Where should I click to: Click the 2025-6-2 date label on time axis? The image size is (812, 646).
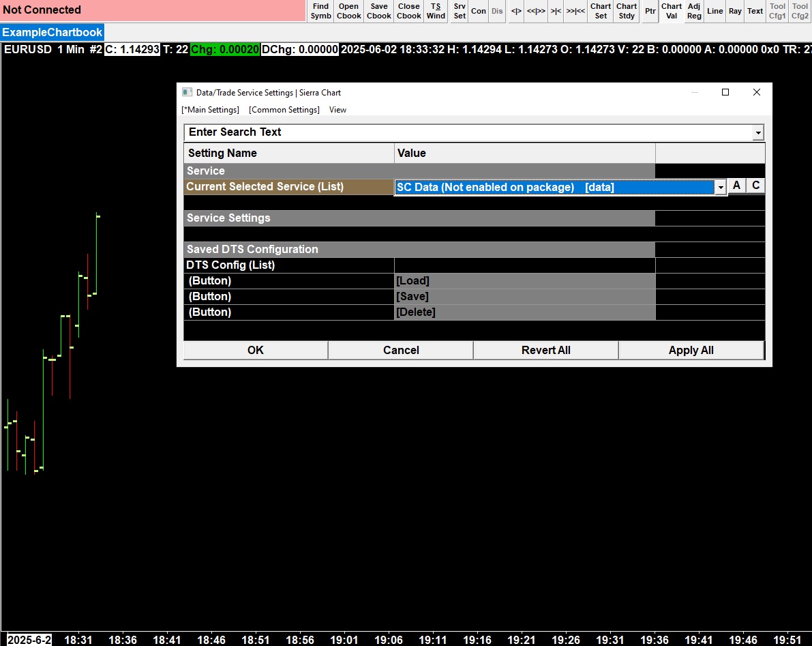(x=29, y=640)
